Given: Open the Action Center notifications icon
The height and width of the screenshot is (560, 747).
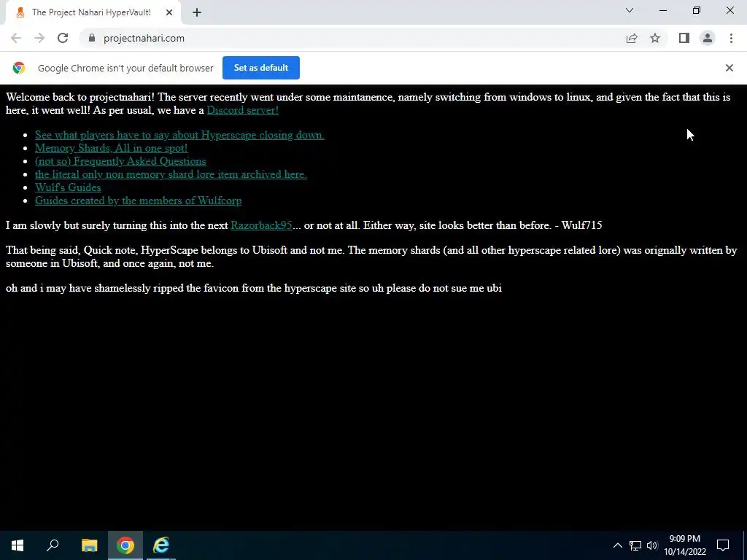Looking at the screenshot, I should [x=723, y=545].
